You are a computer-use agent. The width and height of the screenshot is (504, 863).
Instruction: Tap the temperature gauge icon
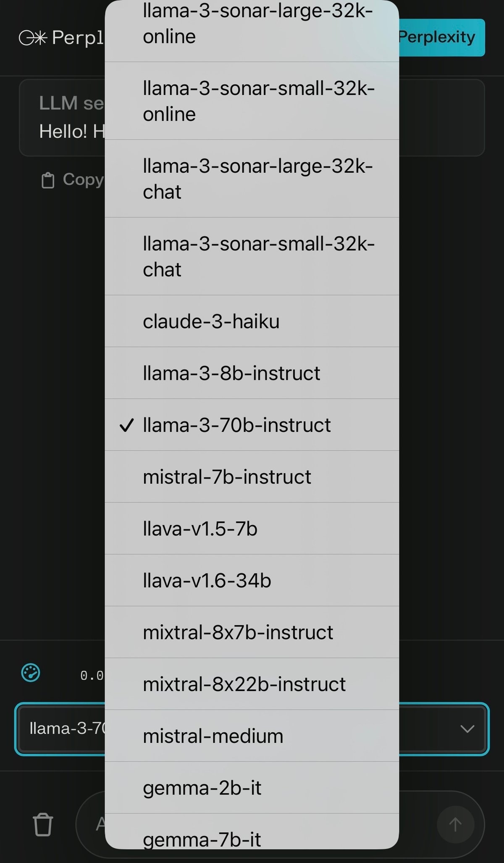(31, 671)
